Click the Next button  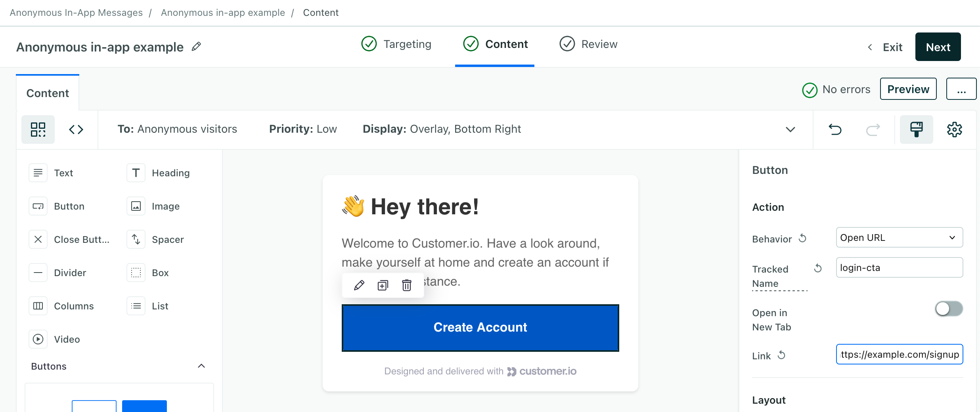coord(938,47)
